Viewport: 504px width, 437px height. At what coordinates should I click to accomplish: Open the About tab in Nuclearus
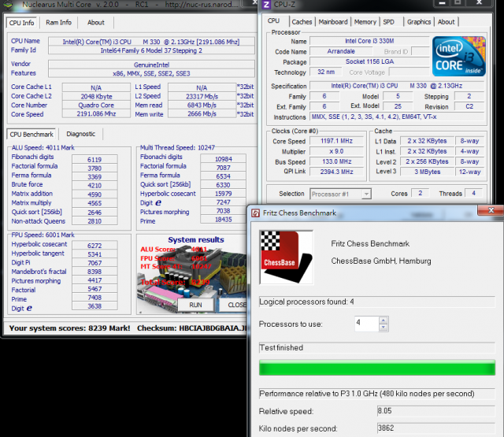click(96, 23)
